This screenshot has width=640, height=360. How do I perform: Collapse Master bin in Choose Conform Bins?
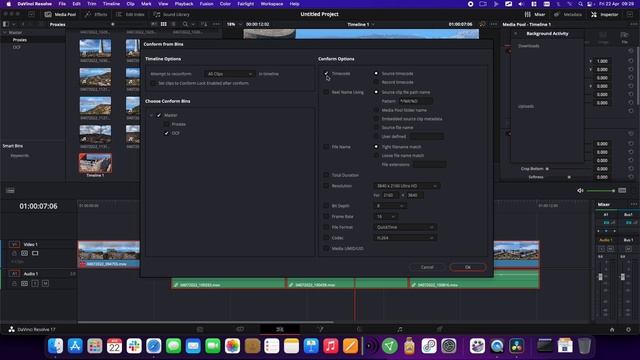151,116
